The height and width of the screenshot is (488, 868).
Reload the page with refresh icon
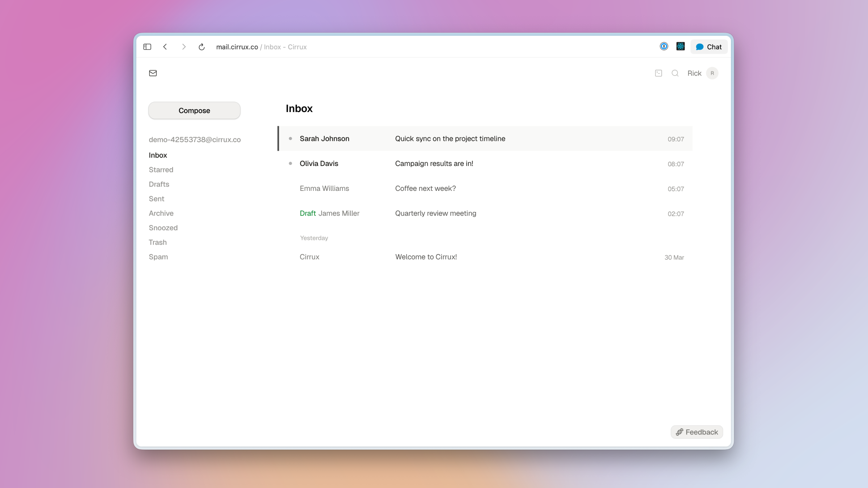pyautogui.click(x=202, y=47)
